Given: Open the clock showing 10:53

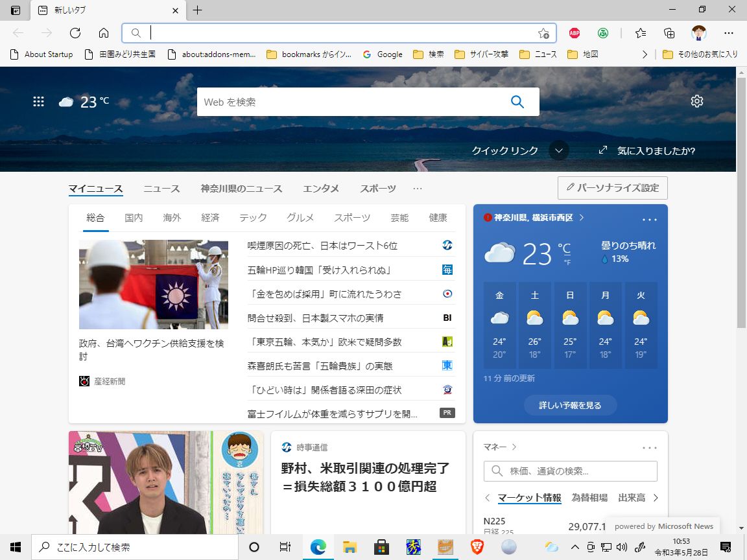Looking at the screenshot, I should [682, 547].
